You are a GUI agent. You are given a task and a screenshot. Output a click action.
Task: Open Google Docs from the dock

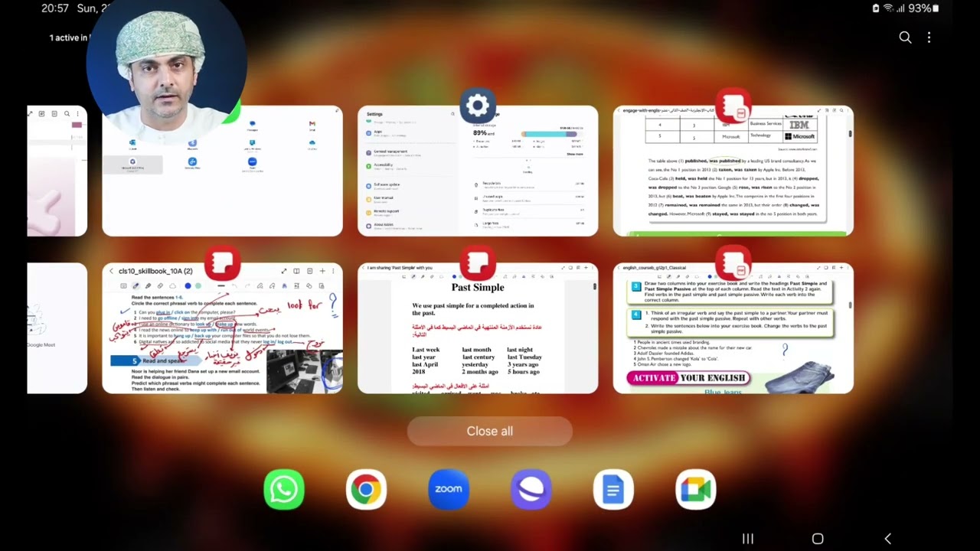(x=613, y=490)
